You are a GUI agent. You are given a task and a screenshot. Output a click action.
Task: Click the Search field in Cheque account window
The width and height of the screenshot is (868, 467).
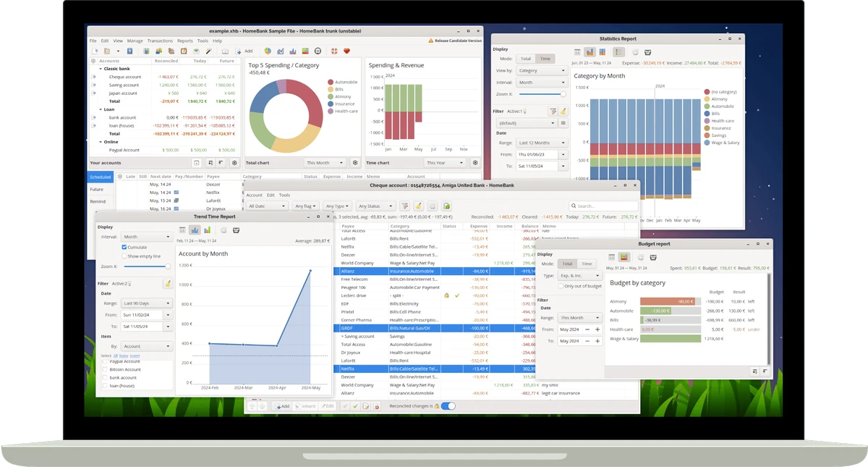pyautogui.click(x=603, y=206)
